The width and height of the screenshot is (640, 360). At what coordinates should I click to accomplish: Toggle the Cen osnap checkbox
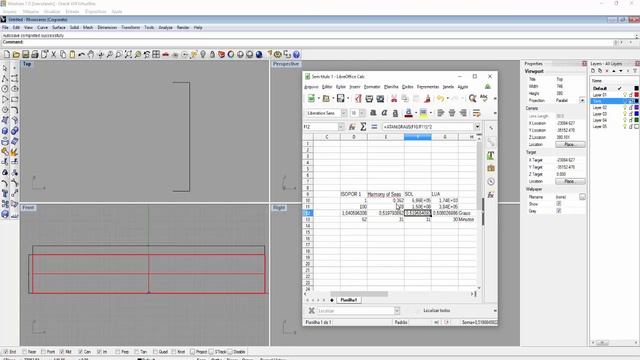(x=80, y=351)
